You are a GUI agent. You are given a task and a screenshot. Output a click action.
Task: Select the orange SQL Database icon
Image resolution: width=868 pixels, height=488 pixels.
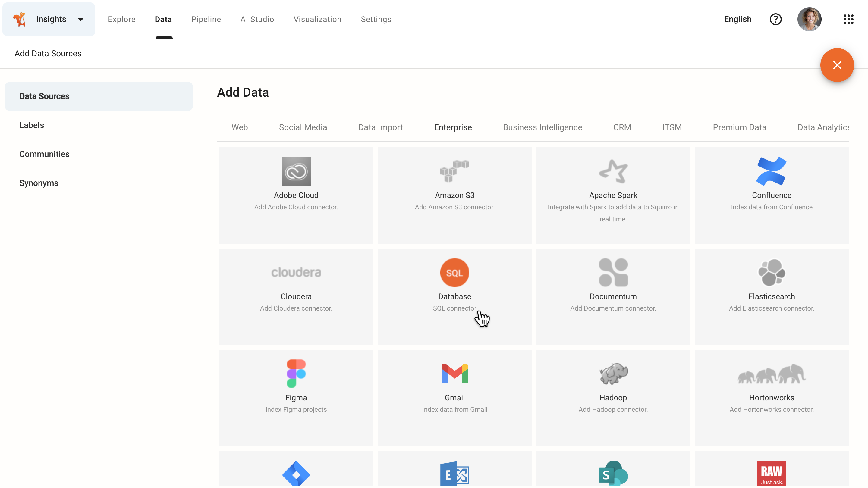pyautogui.click(x=454, y=272)
